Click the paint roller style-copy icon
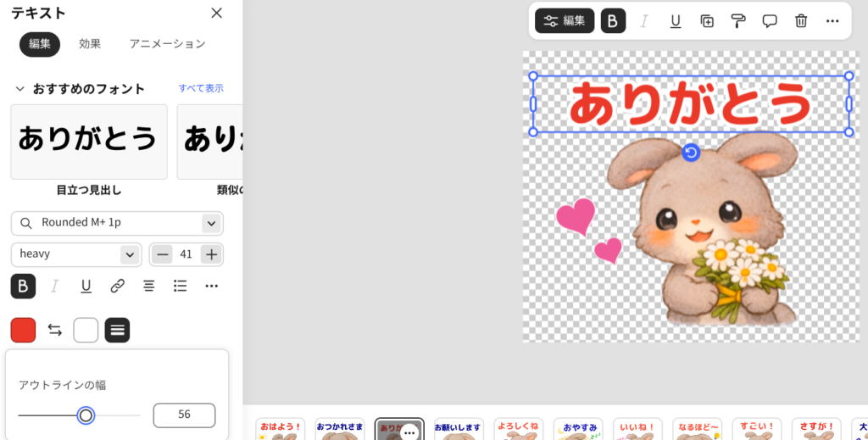Image resolution: width=868 pixels, height=440 pixels. (738, 21)
